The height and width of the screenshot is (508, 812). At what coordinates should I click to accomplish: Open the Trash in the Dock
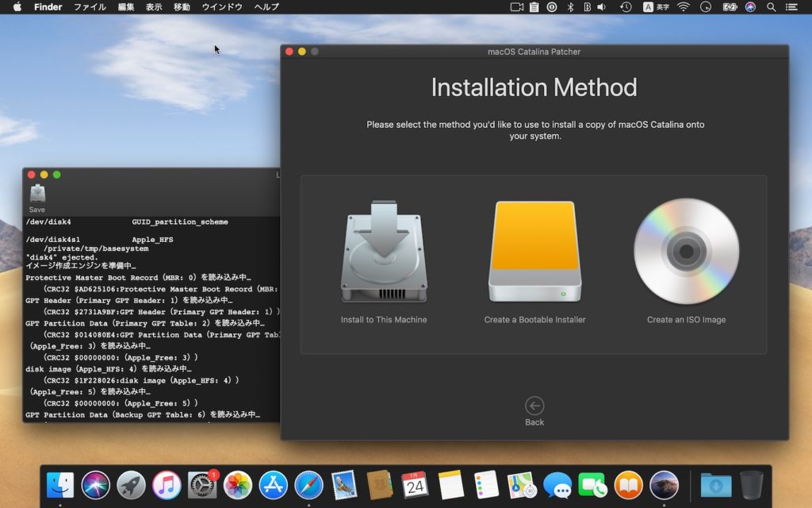pos(751,484)
